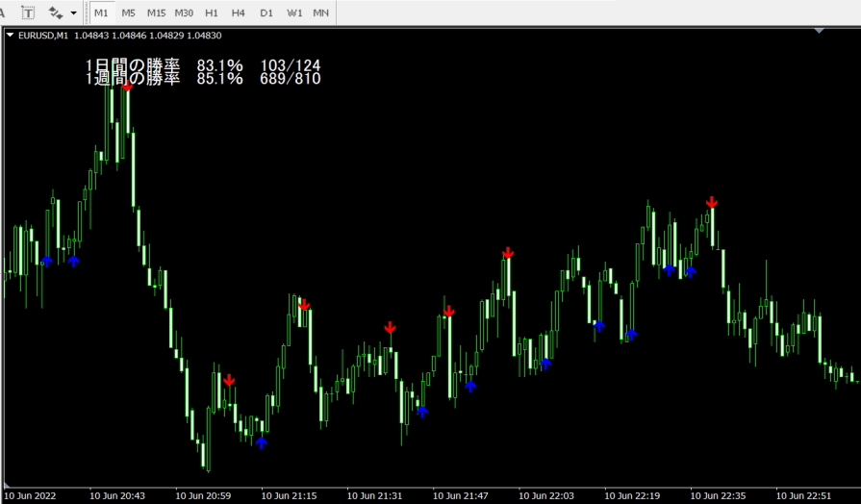Click the 1週間の勝率 85.1% statistics line
The height and width of the screenshot is (504, 861).
(203, 79)
